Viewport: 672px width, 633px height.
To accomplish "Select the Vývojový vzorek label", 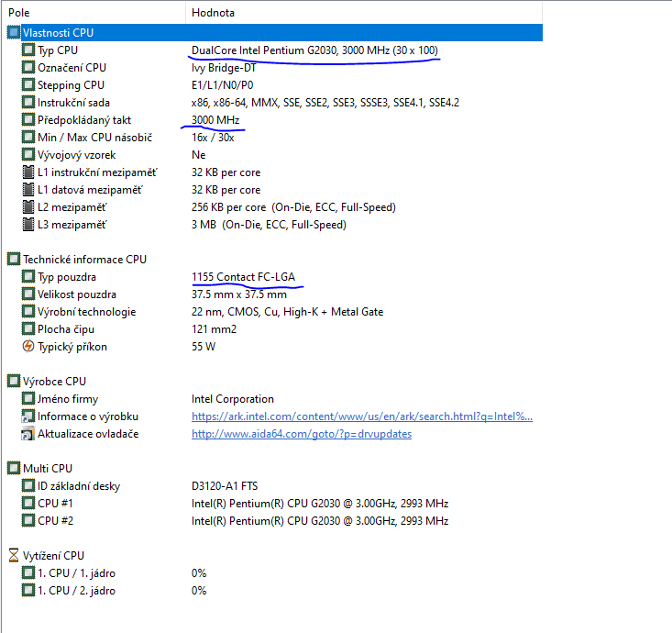I will pos(77,155).
